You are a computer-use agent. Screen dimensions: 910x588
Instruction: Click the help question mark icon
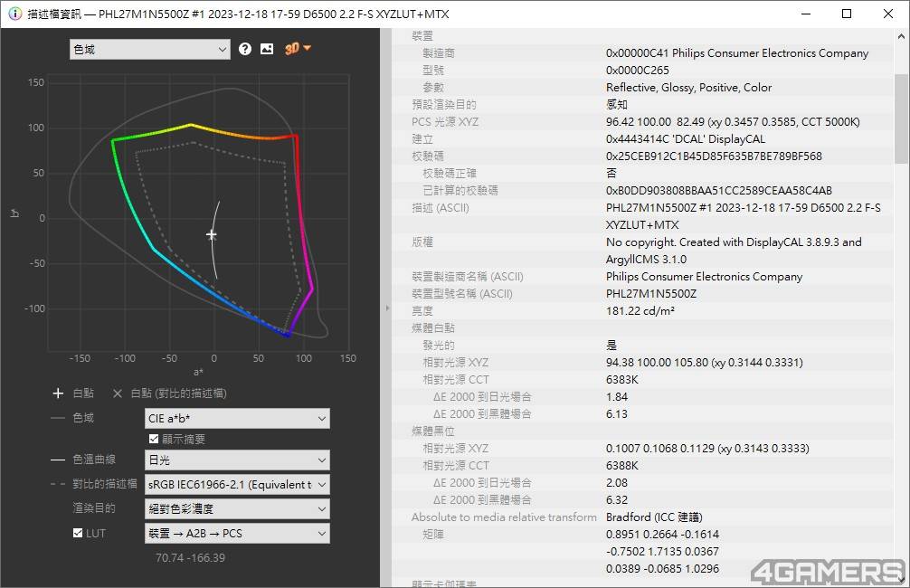tap(245, 49)
